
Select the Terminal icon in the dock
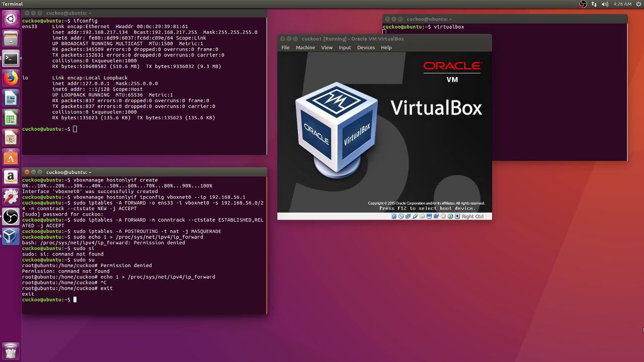coord(11,58)
